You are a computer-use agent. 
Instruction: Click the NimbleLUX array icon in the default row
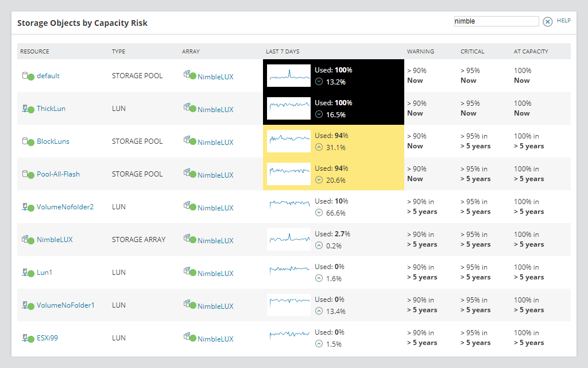pos(186,74)
